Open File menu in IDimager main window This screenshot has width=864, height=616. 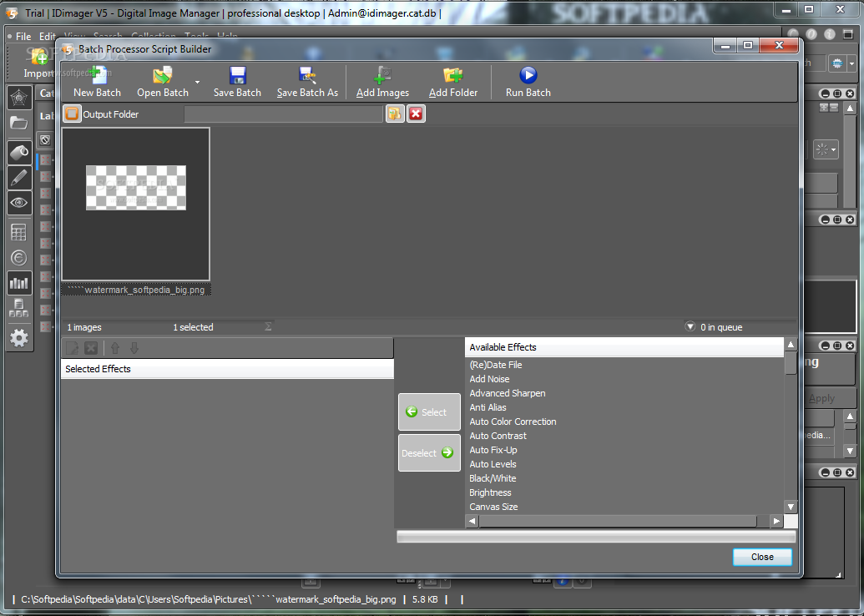click(x=23, y=37)
